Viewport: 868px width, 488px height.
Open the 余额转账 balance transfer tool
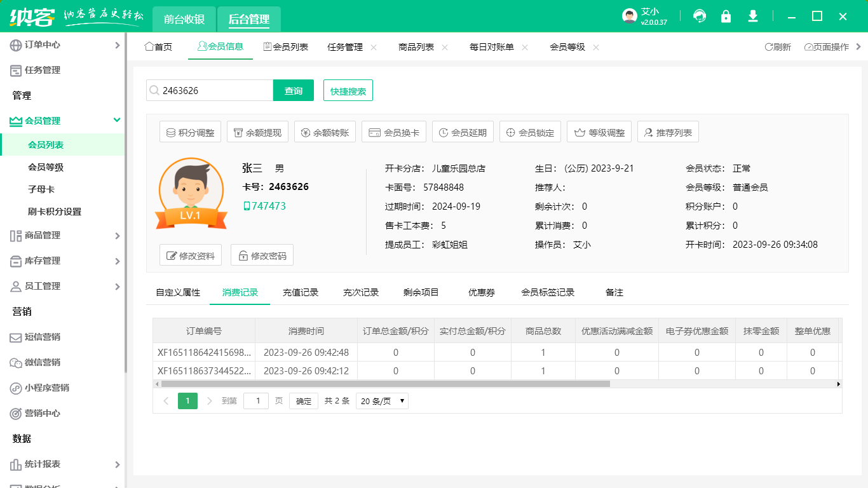(325, 132)
